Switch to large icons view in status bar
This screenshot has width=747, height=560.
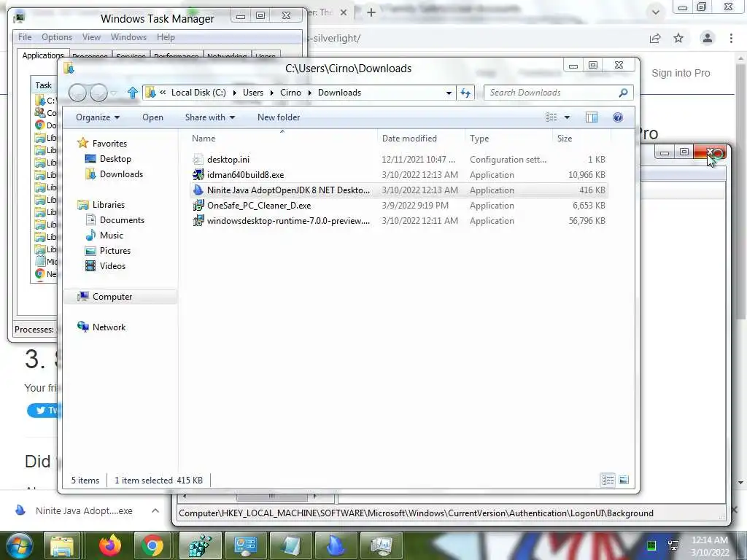(624, 480)
